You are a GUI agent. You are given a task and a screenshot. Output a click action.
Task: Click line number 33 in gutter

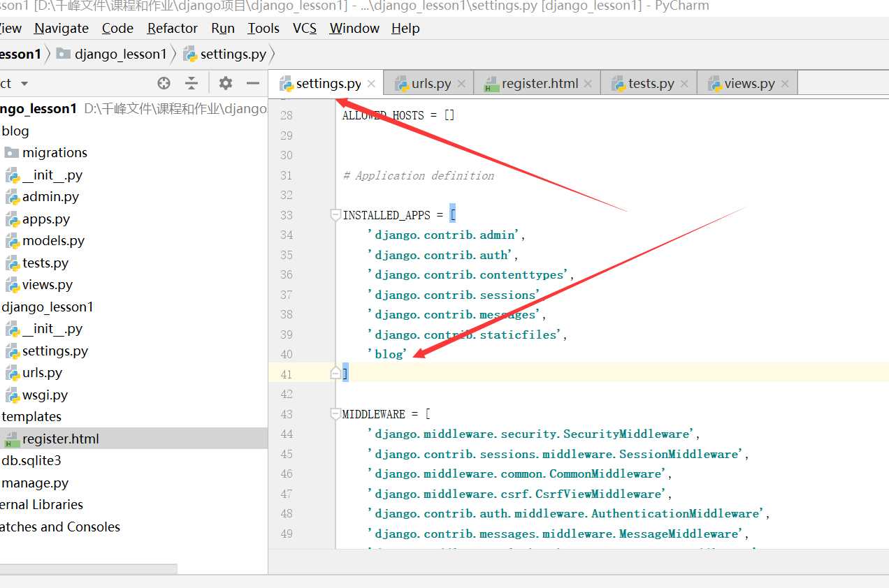click(x=287, y=215)
